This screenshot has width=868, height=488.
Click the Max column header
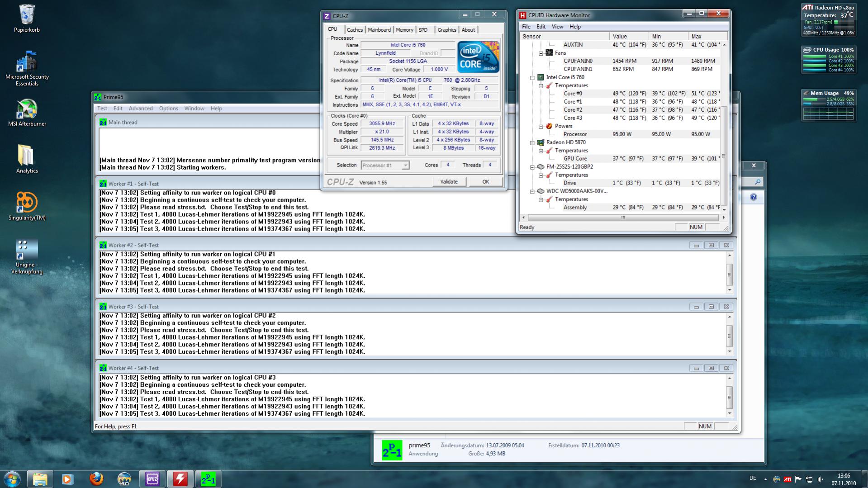707,37
